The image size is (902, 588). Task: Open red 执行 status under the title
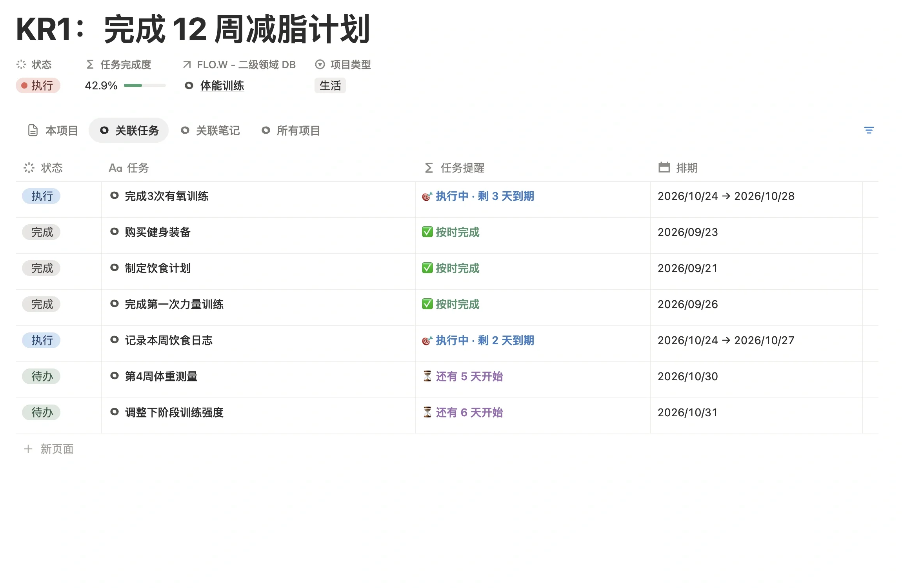point(38,85)
